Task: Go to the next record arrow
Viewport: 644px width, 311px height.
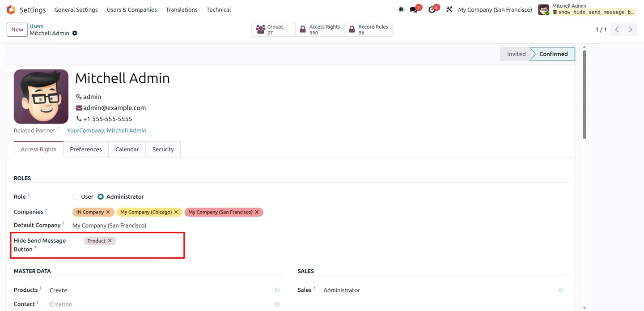Action: [x=631, y=30]
